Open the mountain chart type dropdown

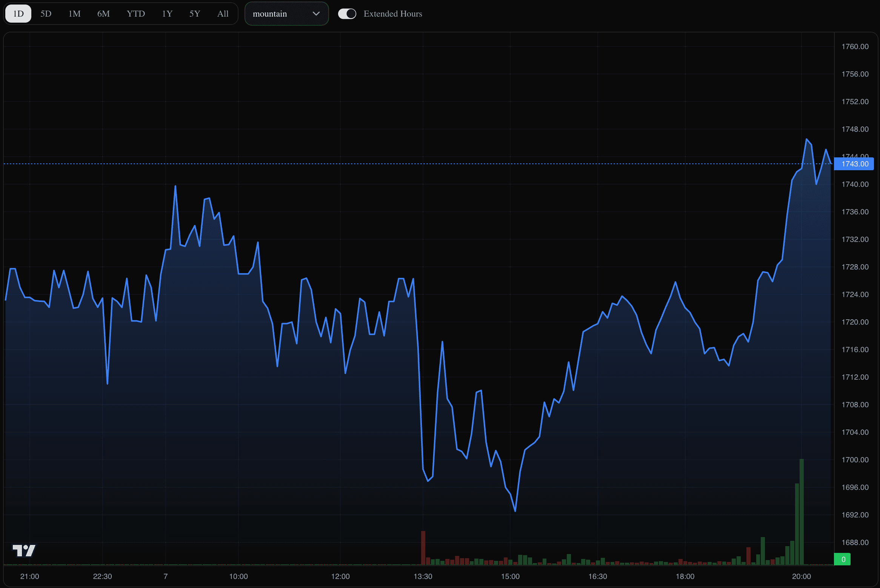click(x=286, y=14)
